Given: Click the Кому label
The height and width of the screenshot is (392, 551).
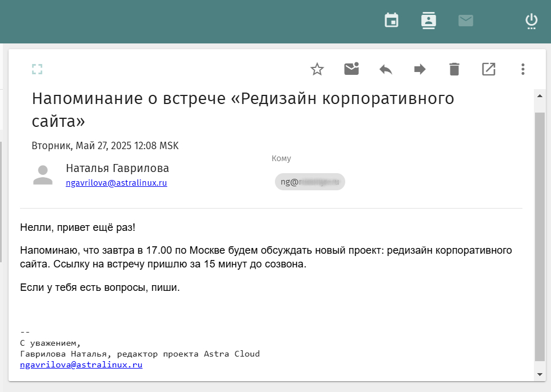Looking at the screenshot, I should click(281, 158).
